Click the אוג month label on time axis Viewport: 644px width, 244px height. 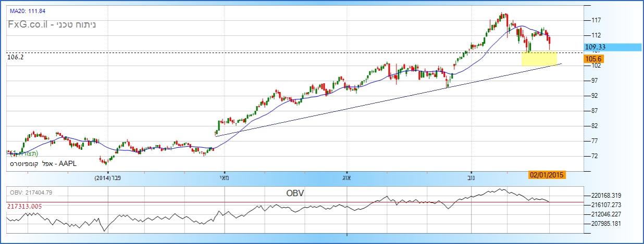[x=347, y=178]
